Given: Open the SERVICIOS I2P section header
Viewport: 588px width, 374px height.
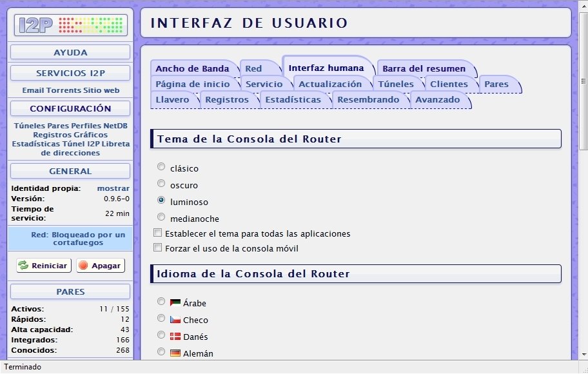Looking at the screenshot, I should 70,73.
